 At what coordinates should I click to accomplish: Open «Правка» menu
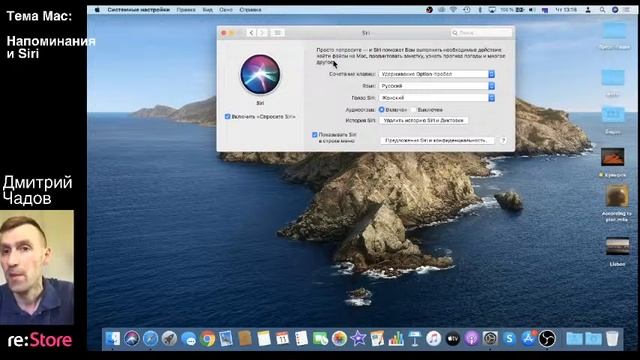click(186, 9)
